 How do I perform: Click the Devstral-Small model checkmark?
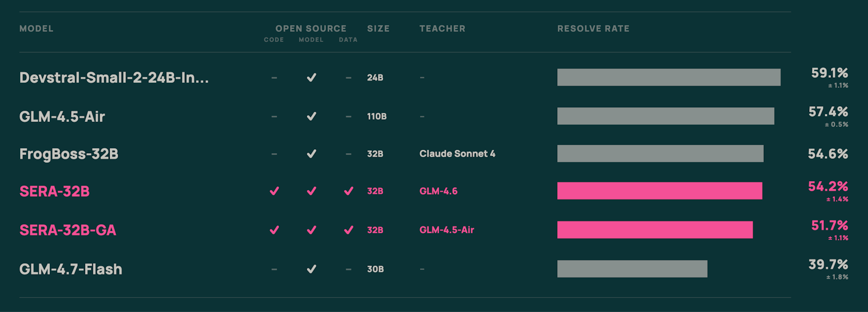click(x=311, y=78)
